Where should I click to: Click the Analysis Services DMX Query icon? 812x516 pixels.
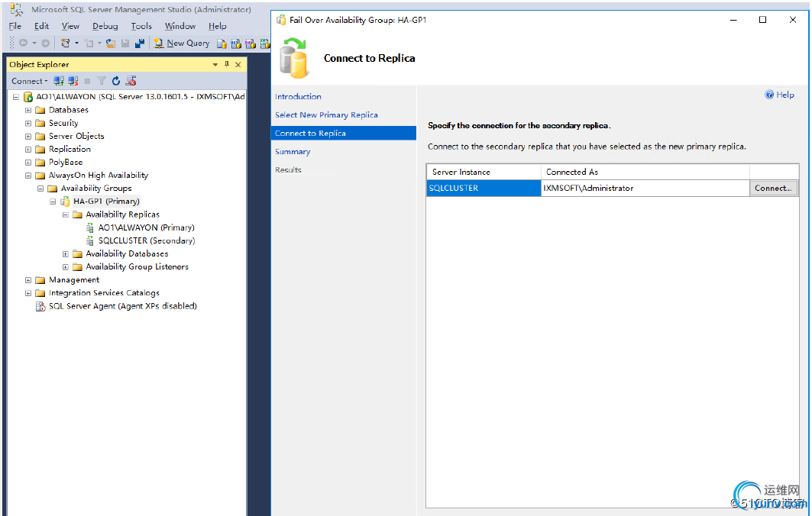click(x=251, y=44)
